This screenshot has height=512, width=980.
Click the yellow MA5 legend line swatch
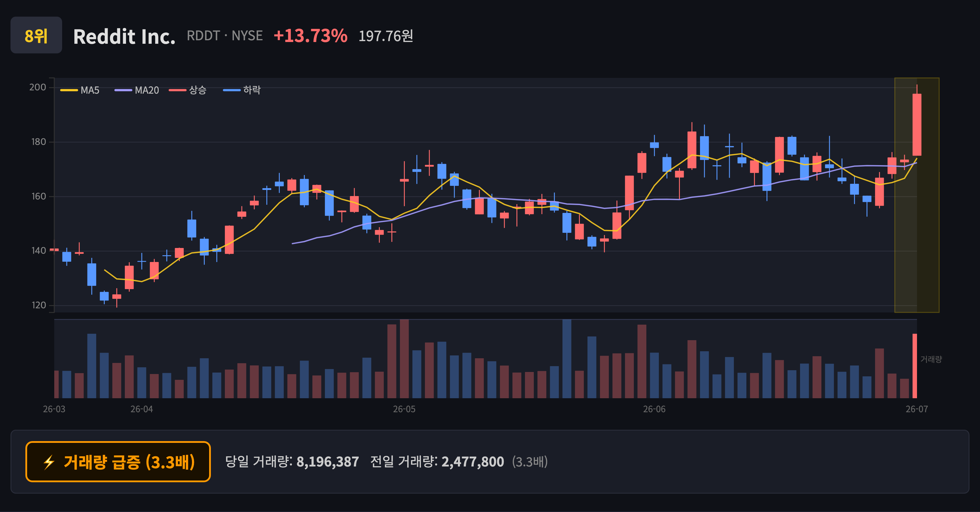click(x=69, y=90)
